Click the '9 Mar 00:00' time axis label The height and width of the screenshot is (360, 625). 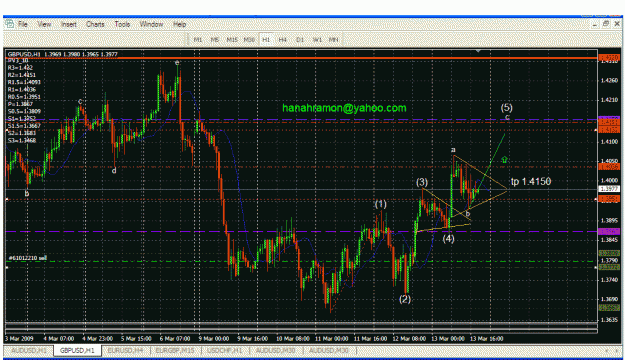(214, 338)
